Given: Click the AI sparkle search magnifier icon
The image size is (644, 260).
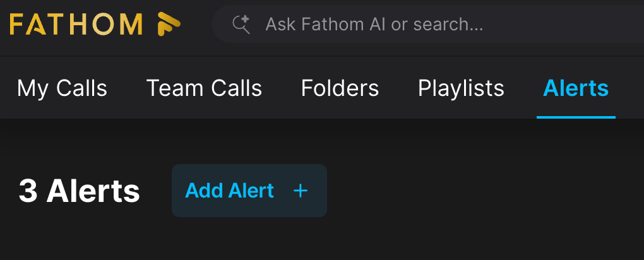Looking at the screenshot, I should click(x=242, y=25).
